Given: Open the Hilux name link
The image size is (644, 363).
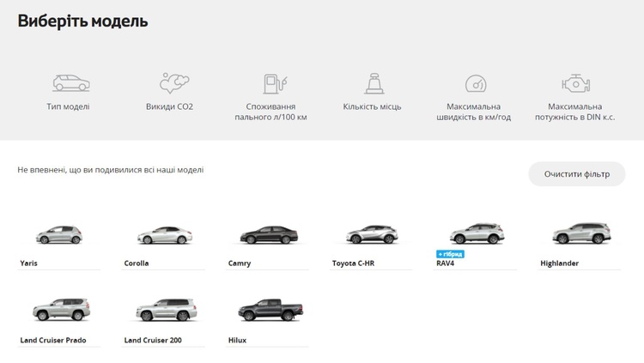Looking at the screenshot, I should 237,340.
